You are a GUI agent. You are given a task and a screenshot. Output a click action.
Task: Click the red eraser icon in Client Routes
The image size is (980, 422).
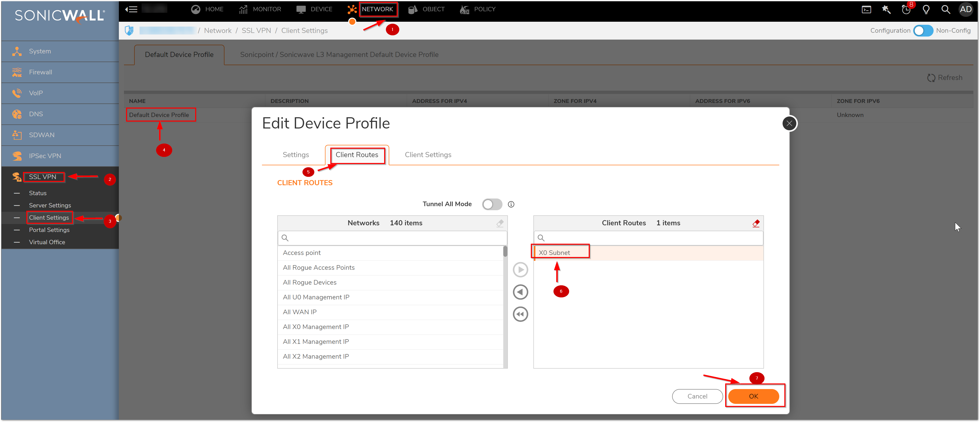click(x=756, y=223)
